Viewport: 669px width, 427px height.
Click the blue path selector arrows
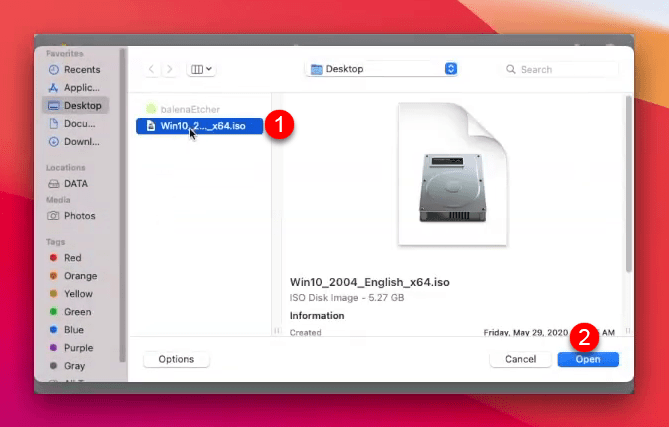(451, 69)
